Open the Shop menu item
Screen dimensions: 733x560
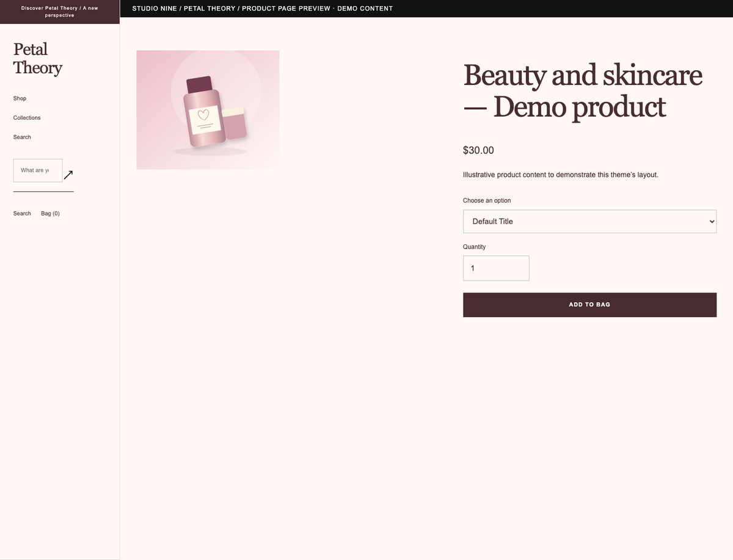click(x=20, y=98)
